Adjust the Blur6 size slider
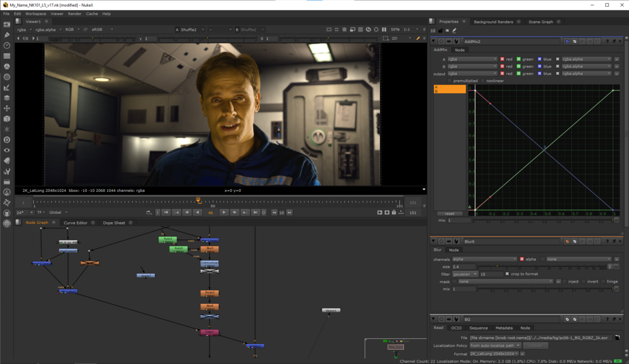 543,266
